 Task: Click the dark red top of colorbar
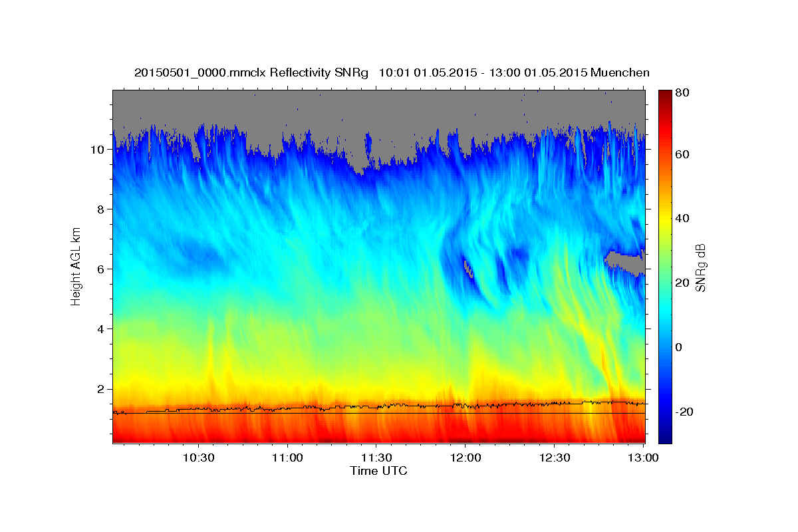(x=665, y=95)
